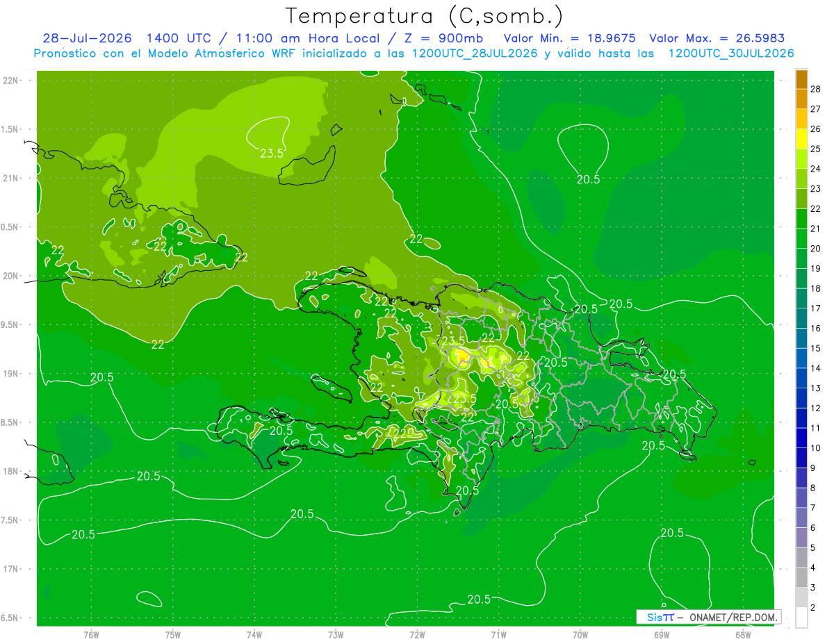The height and width of the screenshot is (644, 834).
Task: Click the "74W" longitude axis label
Action: 254,635
